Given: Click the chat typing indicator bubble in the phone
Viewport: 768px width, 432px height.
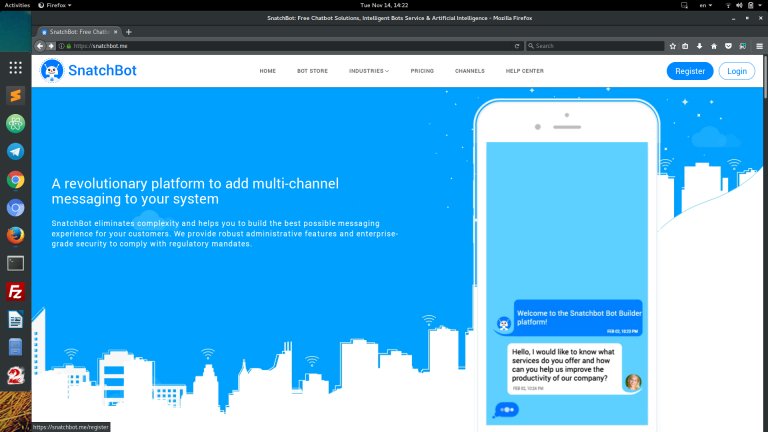Looking at the screenshot, I should click(x=506, y=410).
